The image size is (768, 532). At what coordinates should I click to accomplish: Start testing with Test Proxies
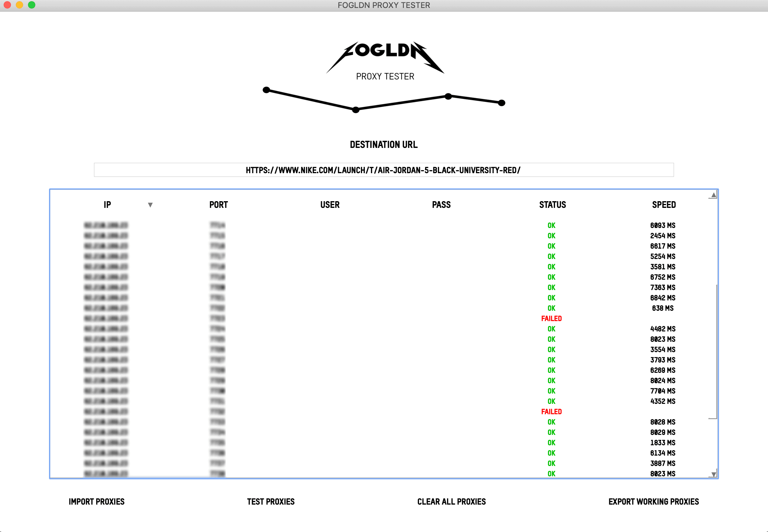[x=271, y=502]
